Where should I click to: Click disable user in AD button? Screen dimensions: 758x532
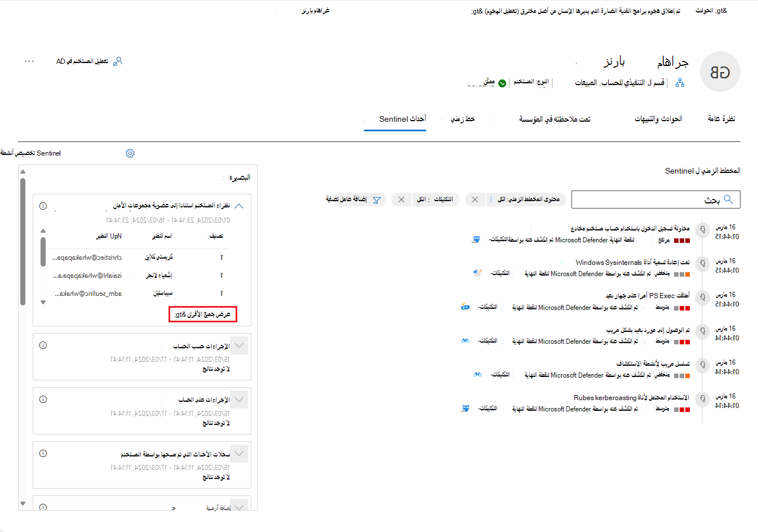pyautogui.click(x=89, y=61)
